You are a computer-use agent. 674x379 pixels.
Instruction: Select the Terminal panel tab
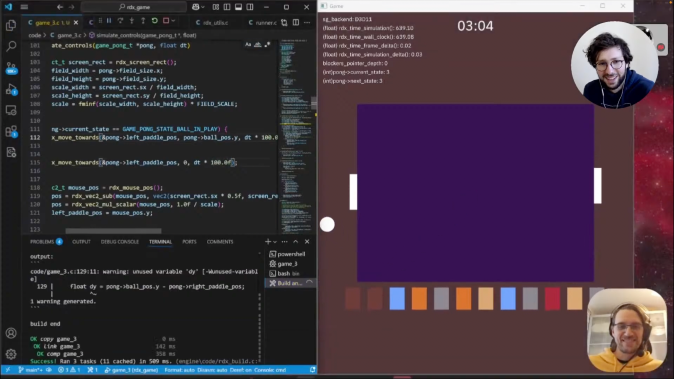pos(160,242)
